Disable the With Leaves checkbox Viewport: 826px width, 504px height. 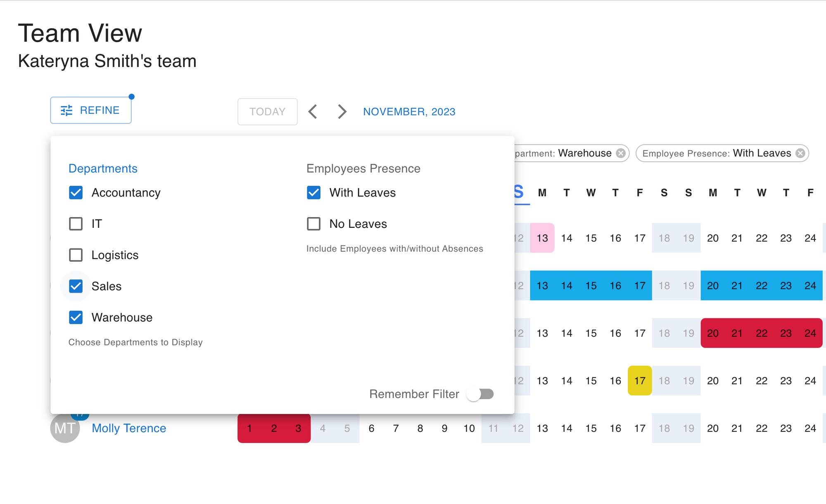tap(314, 192)
